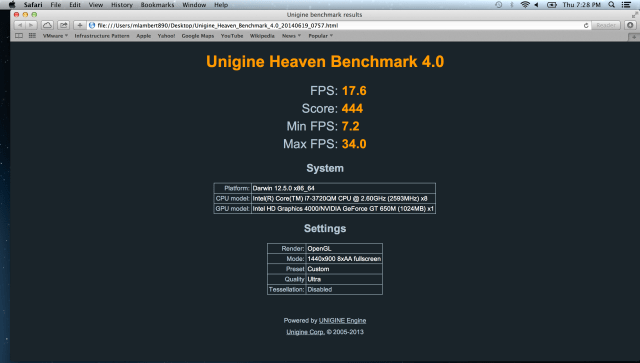Screen dimensions: 640x363
Task: Click the Reader button
Action: click(x=606, y=25)
